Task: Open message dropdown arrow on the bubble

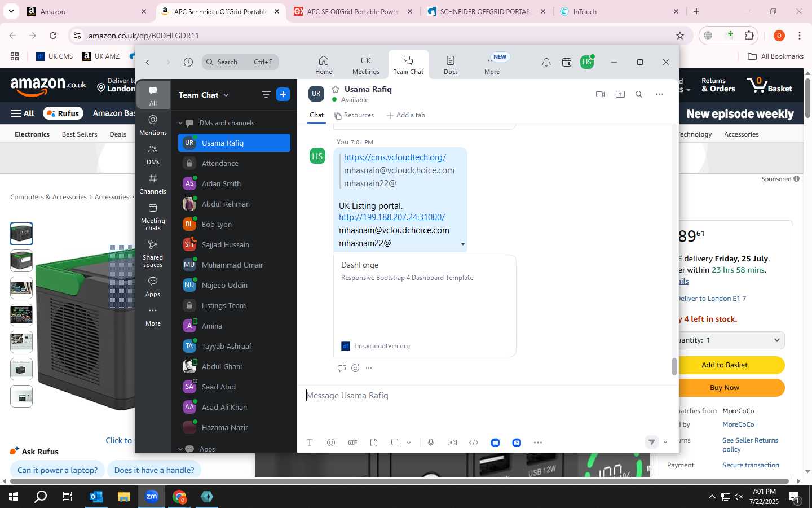Action: (x=463, y=244)
